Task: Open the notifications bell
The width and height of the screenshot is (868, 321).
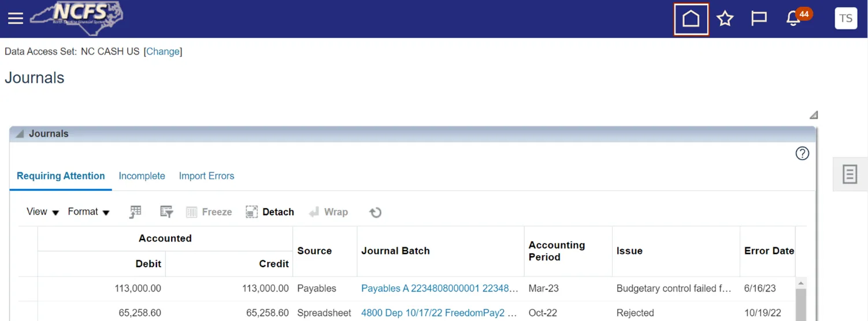Action: point(793,19)
